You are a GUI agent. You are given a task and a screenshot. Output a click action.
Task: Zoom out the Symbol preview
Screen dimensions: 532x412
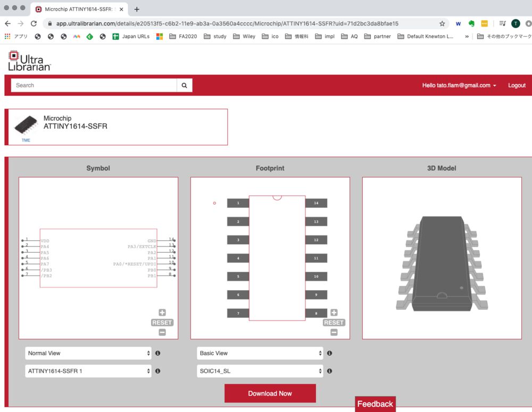162,332
